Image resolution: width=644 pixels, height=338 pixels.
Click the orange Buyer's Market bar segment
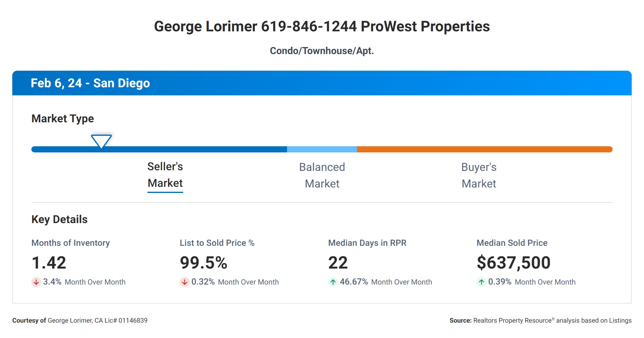coord(484,149)
